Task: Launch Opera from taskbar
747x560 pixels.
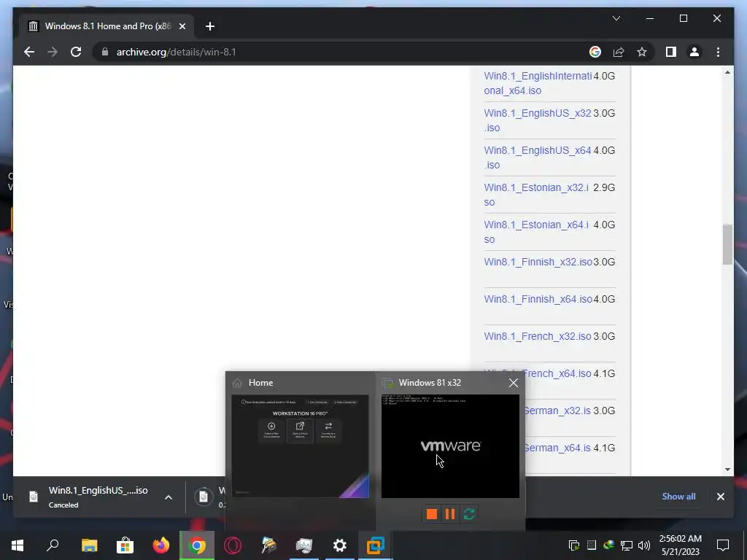Action: [233, 545]
